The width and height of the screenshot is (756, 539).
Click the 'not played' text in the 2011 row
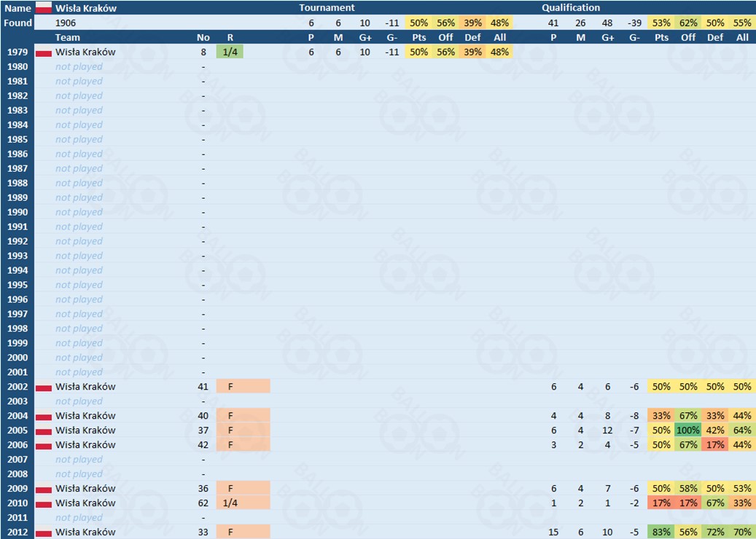[79, 518]
